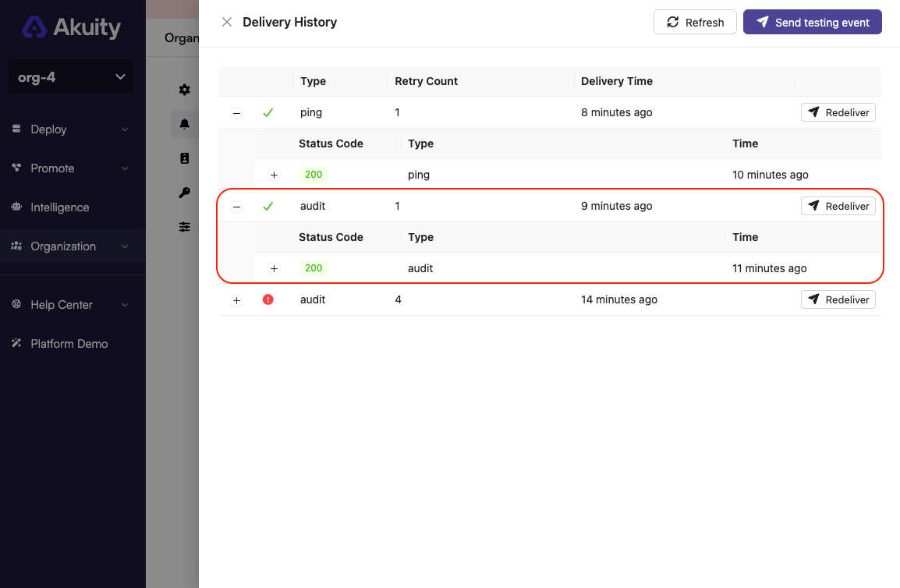Viewport: 900px width, 588px height.
Task: Click the Promote branching icon
Action: [x=17, y=168]
